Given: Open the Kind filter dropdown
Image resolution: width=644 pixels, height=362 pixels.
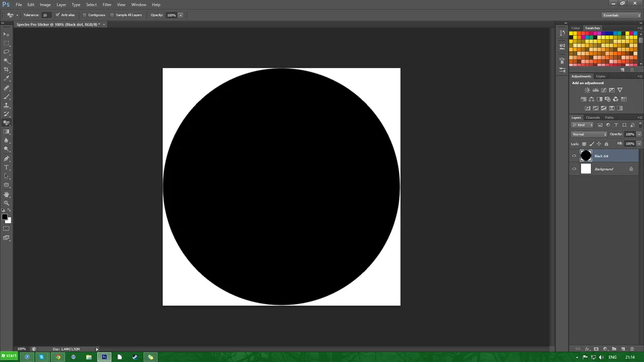Looking at the screenshot, I should tap(582, 125).
